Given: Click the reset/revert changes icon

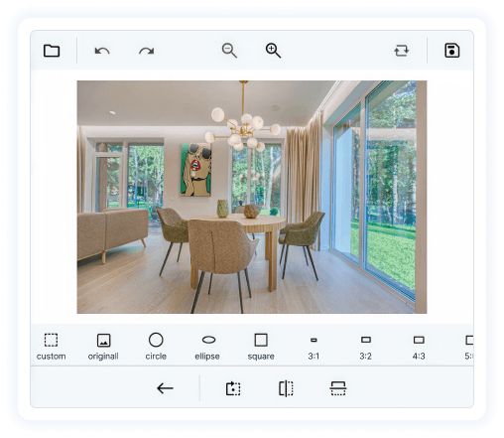Looking at the screenshot, I should (402, 51).
